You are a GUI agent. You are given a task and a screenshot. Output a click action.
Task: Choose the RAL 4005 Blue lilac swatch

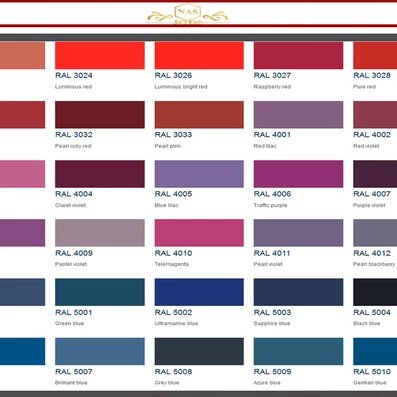click(199, 174)
